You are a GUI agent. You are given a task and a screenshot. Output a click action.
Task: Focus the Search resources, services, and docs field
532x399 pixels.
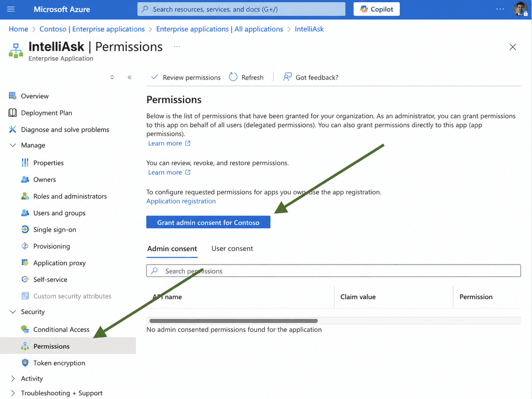pyautogui.click(x=241, y=9)
